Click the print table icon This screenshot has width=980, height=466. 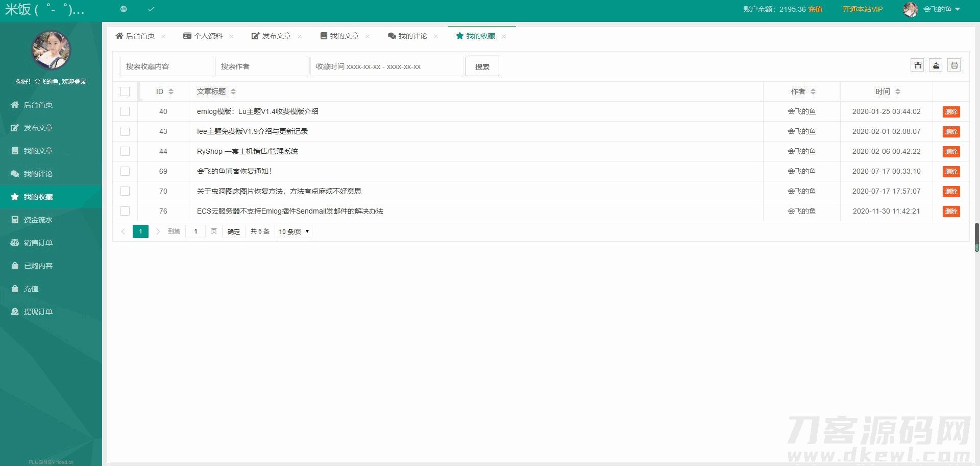(x=954, y=65)
